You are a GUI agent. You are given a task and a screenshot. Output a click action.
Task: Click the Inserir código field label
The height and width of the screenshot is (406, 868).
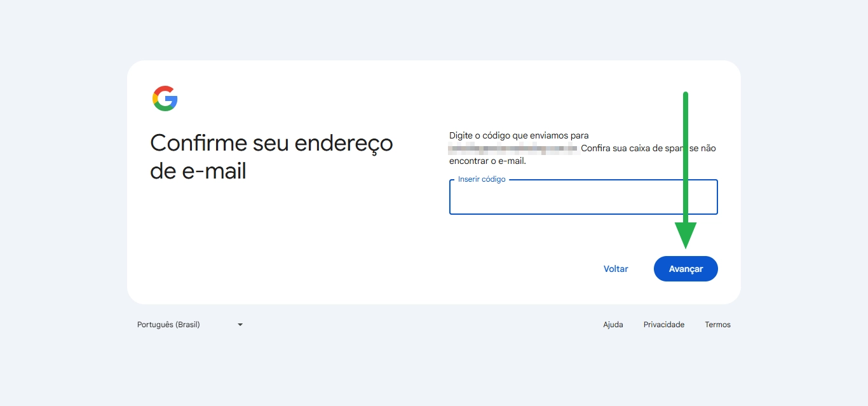(x=480, y=179)
